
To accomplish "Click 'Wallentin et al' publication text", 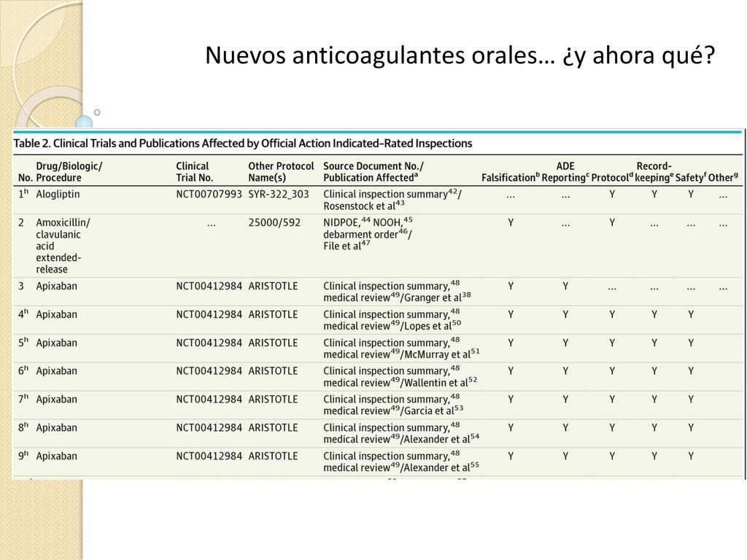I will click(441, 382).
